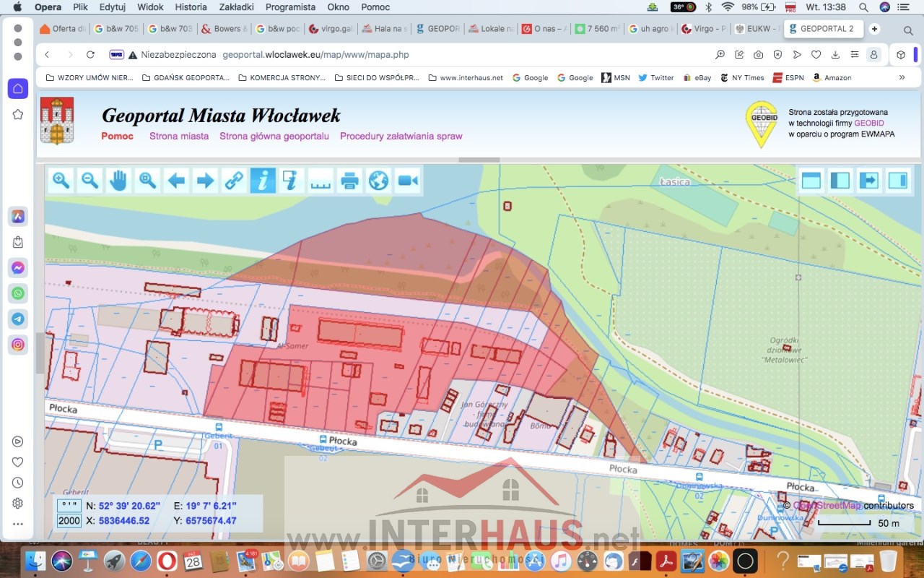
Task: Toggle the degrees-minutes-seconds coordinate format box
Action: (x=69, y=506)
